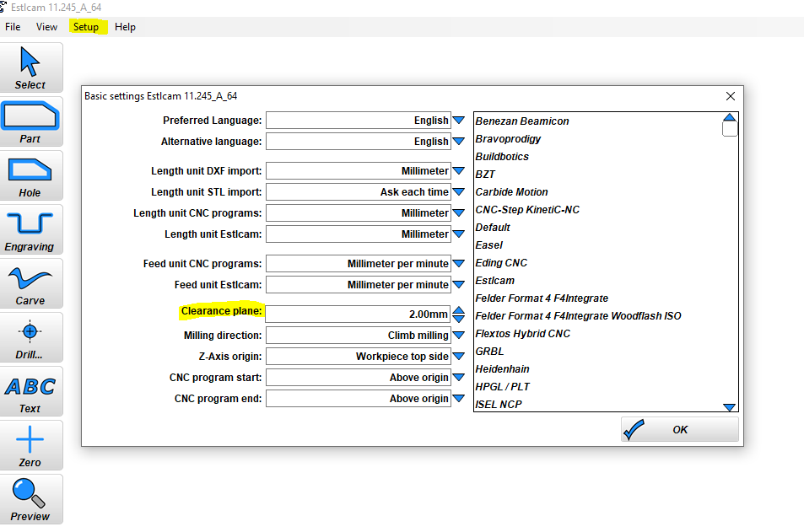Select Felder Format 4 F4Integrate preset
This screenshot has width=804, height=532.
[542, 298]
